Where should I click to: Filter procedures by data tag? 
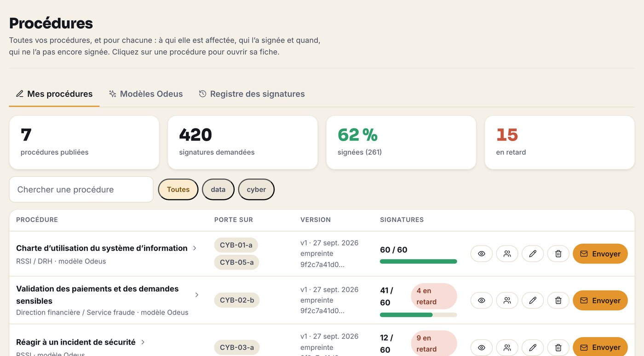[x=218, y=189]
